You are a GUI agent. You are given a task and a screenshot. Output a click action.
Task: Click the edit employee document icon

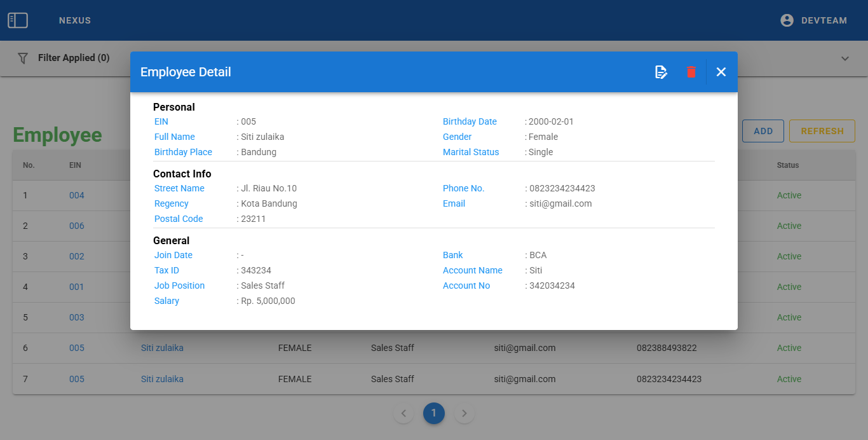pyautogui.click(x=661, y=72)
